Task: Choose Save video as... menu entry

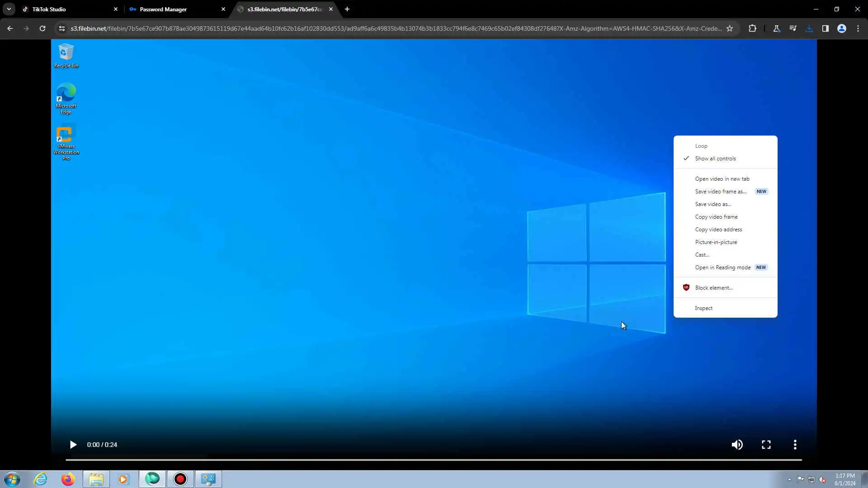Action: pos(713,204)
